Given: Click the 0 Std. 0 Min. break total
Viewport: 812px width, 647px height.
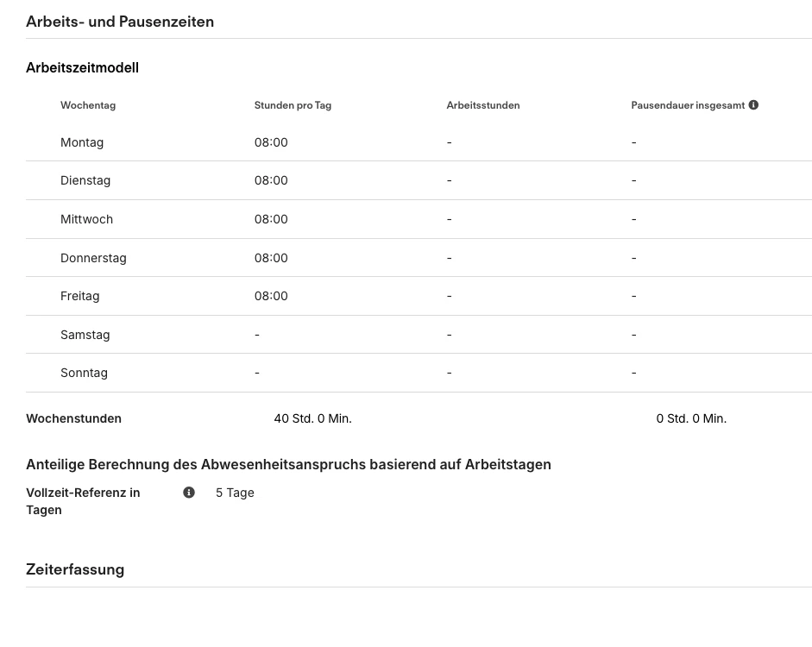Looking at the screenshot, I should tap(691, 418).
